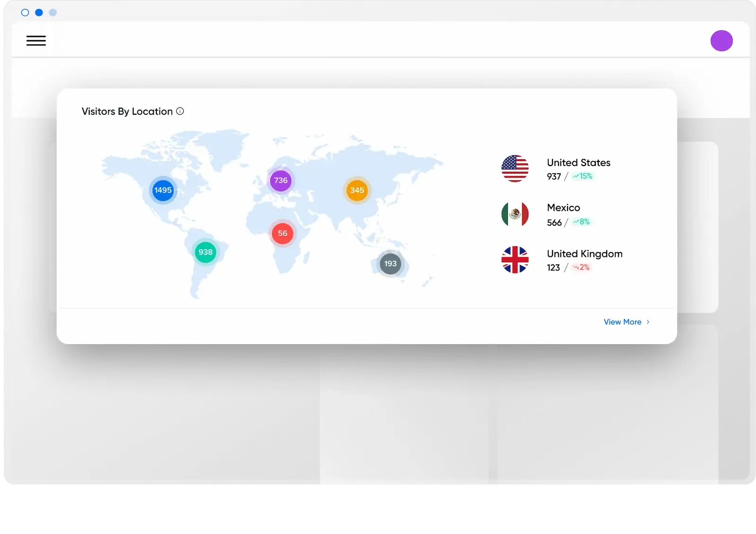This screenshot has height=534, width=756.
Task: Select the Mexico flag icon
Action: click(515, 214)
